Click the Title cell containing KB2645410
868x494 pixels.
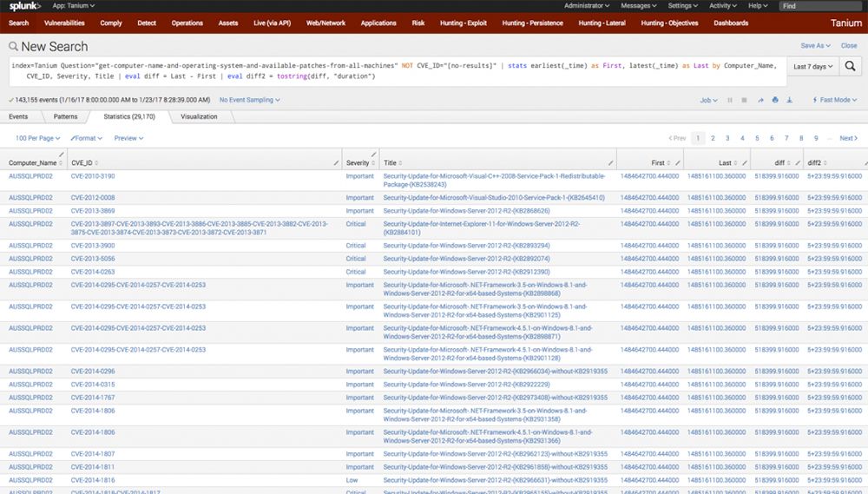pos(494,198)
